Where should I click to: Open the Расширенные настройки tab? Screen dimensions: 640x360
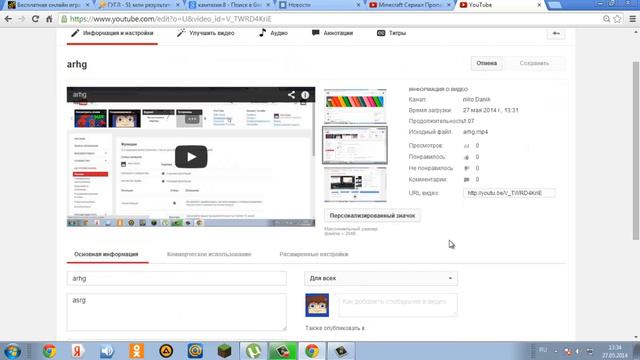[x=313, y=254]
